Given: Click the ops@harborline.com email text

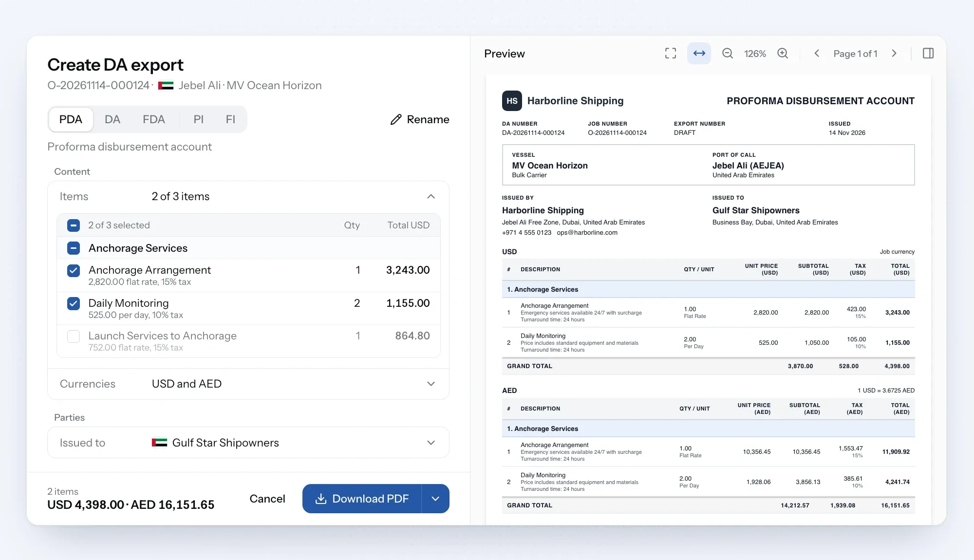Looking at the screenshot, I should click(587, 233).
